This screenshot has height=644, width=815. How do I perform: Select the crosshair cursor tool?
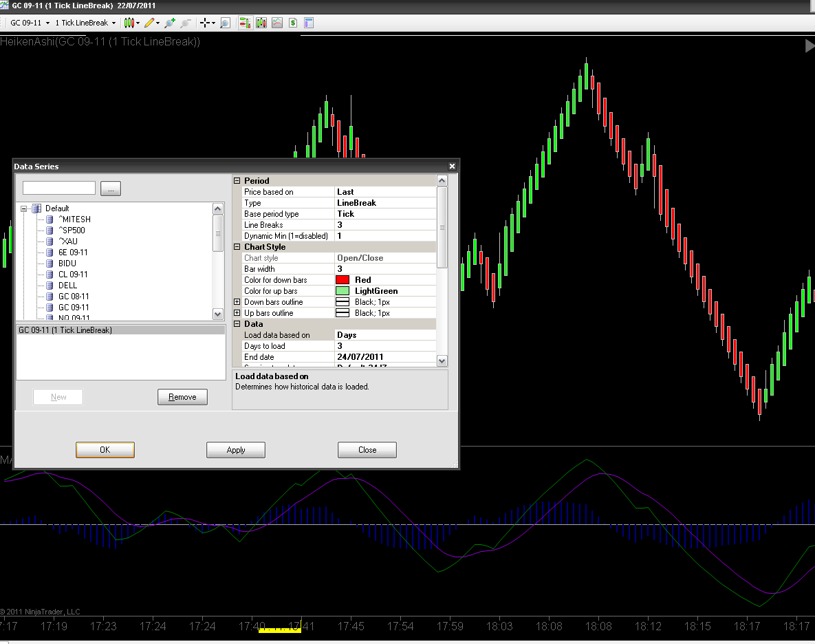click(205, 23)
